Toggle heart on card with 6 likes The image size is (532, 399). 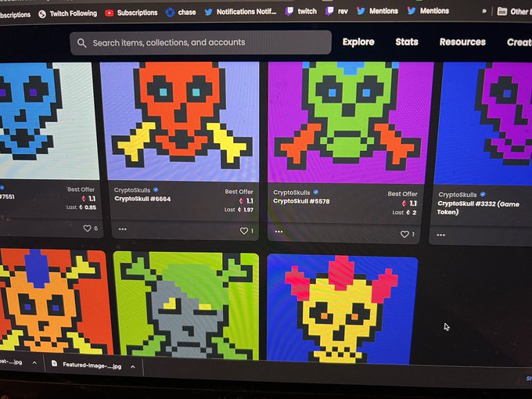click(87, 228)
